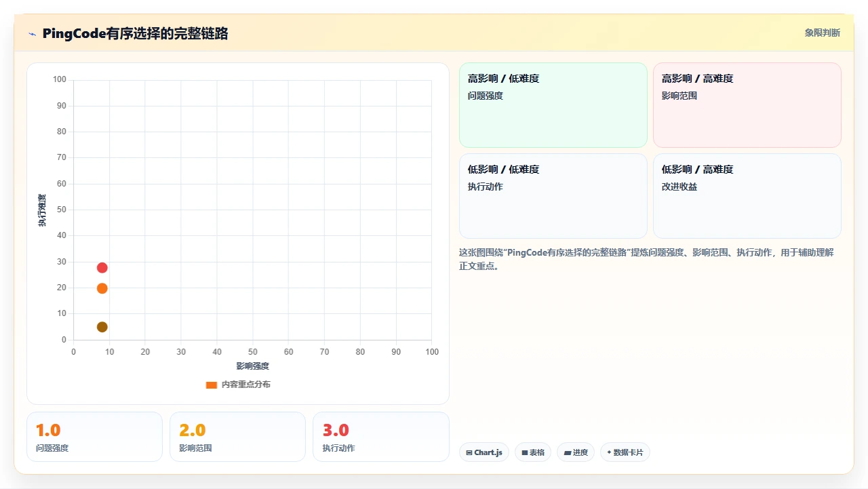Toggle the 内容重点分布 legend swatch
Screen dimensions: 868x489
click(212, 385)
